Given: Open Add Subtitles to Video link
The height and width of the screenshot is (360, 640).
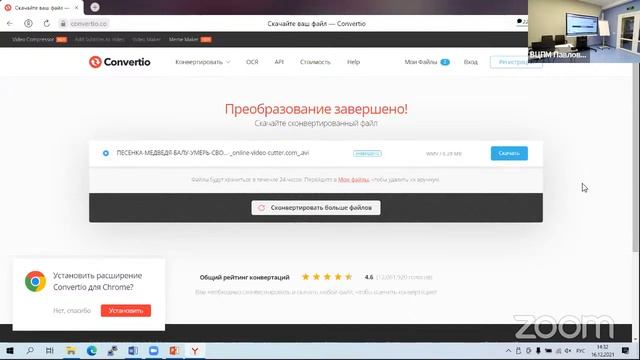Looking at the screenshot, I should tap(99, 39).
